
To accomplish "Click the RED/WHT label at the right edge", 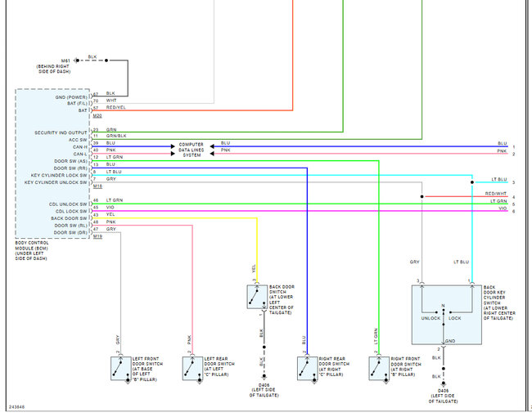I will pyautogui.click(x=496, y=194).
